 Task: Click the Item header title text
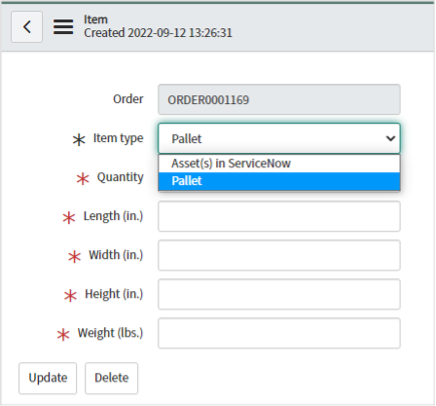96,20
